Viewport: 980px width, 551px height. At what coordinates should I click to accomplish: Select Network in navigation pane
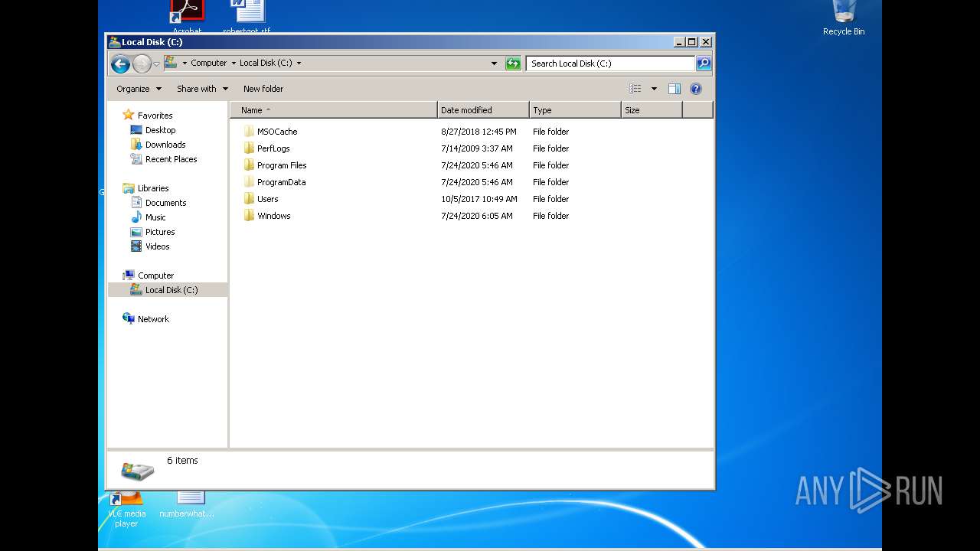tap(153, 319)
